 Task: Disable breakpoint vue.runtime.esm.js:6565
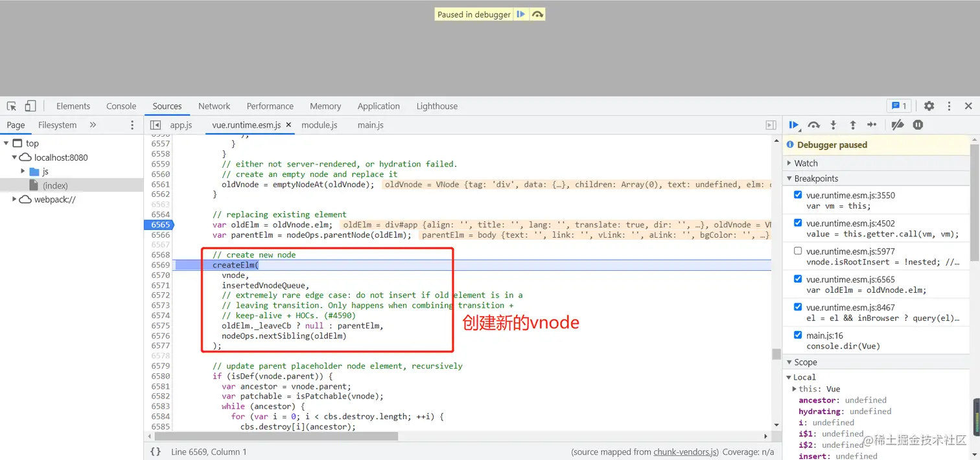(x=798, y=279)
